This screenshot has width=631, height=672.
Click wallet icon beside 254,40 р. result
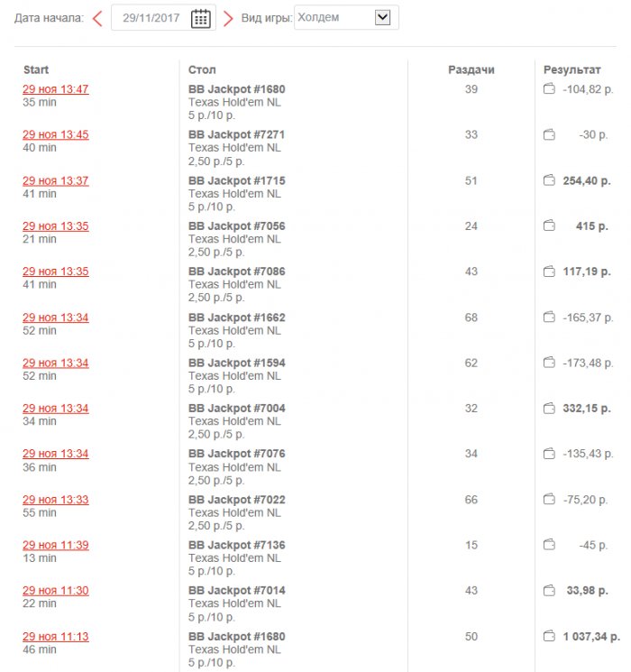[549, 180]
